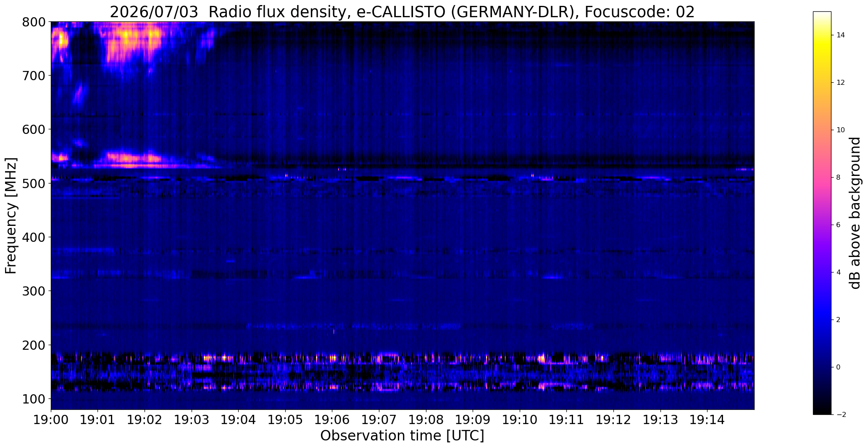Click the 19:07 time axis tick label

[x=379, y=420]
